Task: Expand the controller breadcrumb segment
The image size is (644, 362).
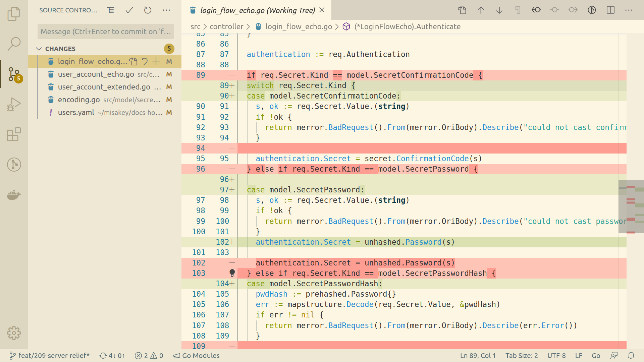Action: pyautogui.click(x=226, y=26)
